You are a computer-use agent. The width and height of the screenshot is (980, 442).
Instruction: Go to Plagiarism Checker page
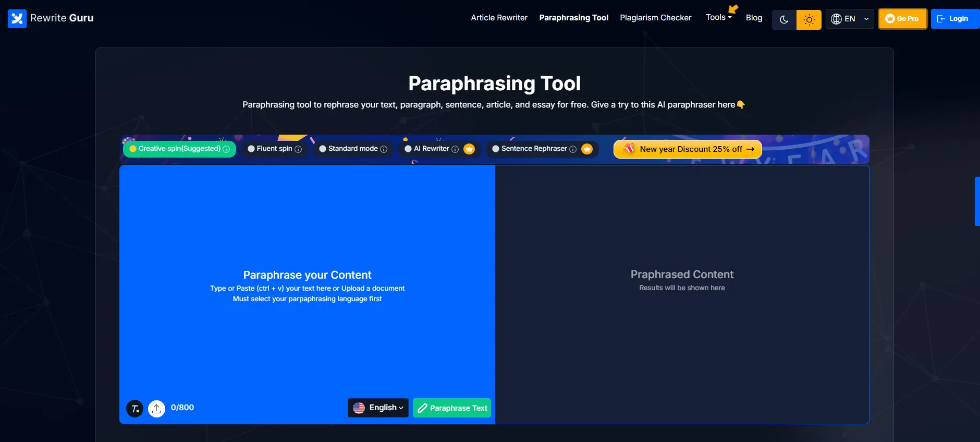click(655, 18)
